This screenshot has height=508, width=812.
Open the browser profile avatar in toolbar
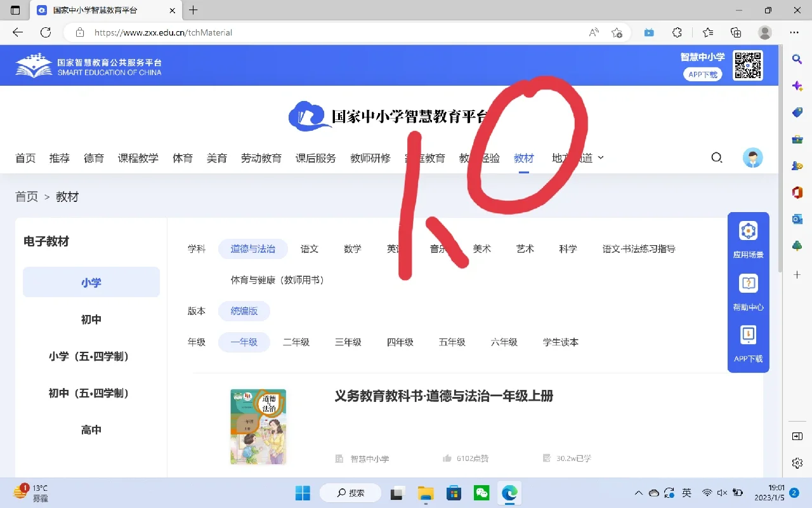point(765,32)
